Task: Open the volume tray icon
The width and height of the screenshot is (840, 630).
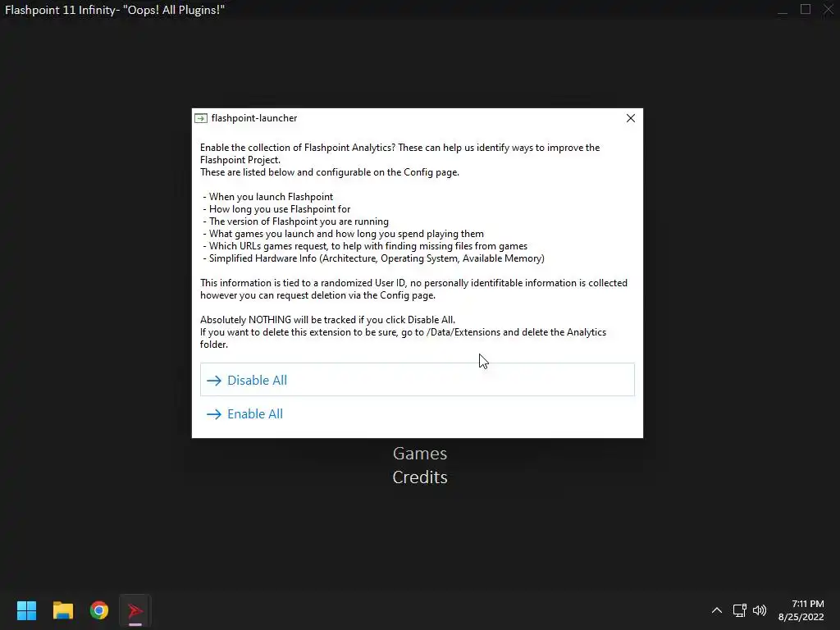Action: 760,610
